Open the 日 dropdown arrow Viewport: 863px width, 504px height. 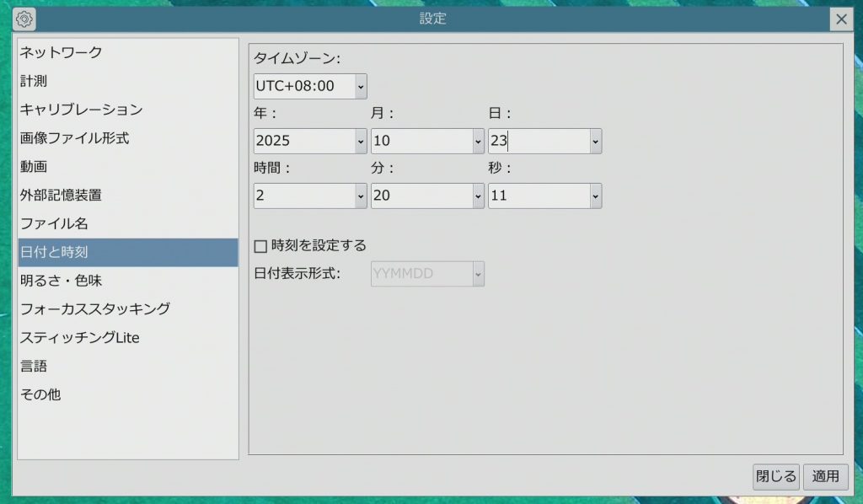click(595, 142)
